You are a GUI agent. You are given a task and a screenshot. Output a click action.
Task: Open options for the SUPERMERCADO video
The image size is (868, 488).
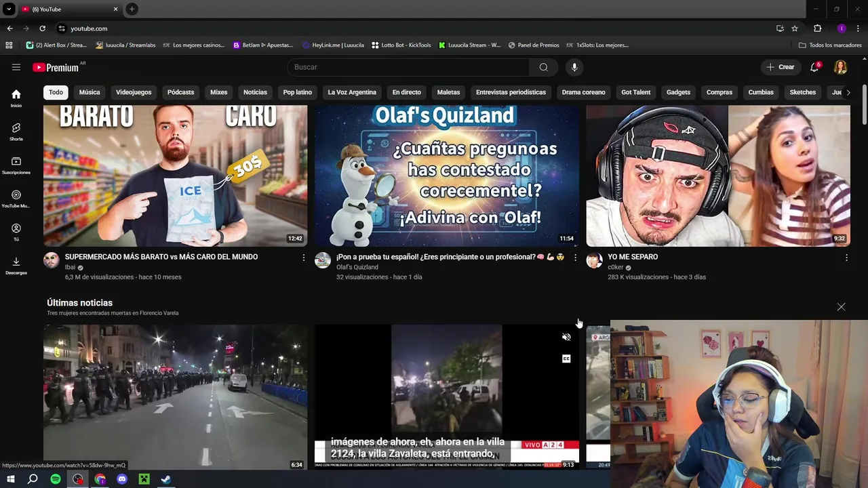[x=303, y=258]
